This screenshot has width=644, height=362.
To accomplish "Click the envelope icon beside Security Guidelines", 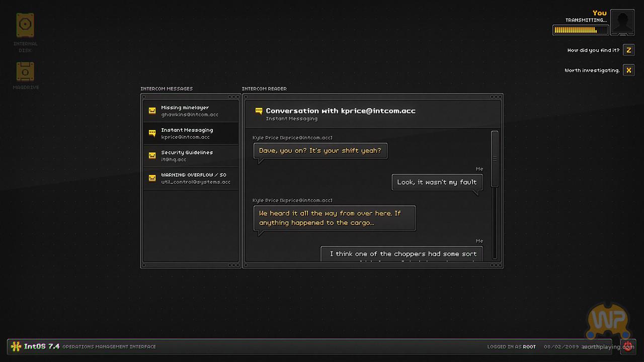I will pos(152,155).
